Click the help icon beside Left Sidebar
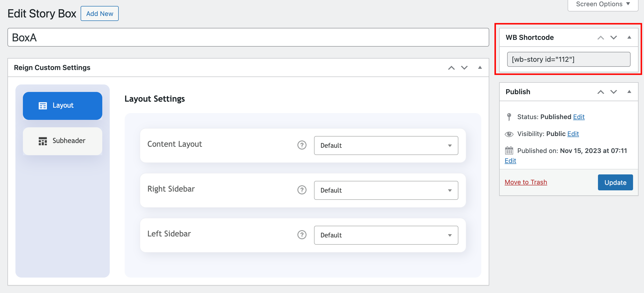The height and width of the screenshot is (293, 644). pyautogui.click(x=302, y=235)
